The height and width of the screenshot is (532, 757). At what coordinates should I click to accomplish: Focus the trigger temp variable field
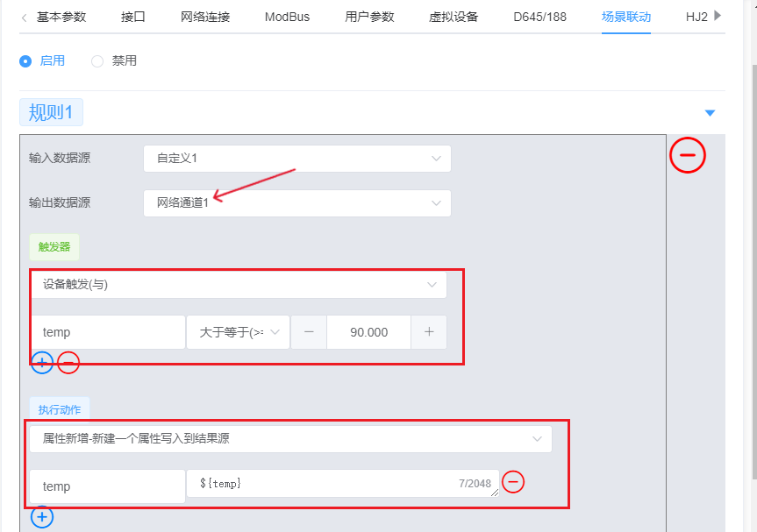tap(108, 332)
